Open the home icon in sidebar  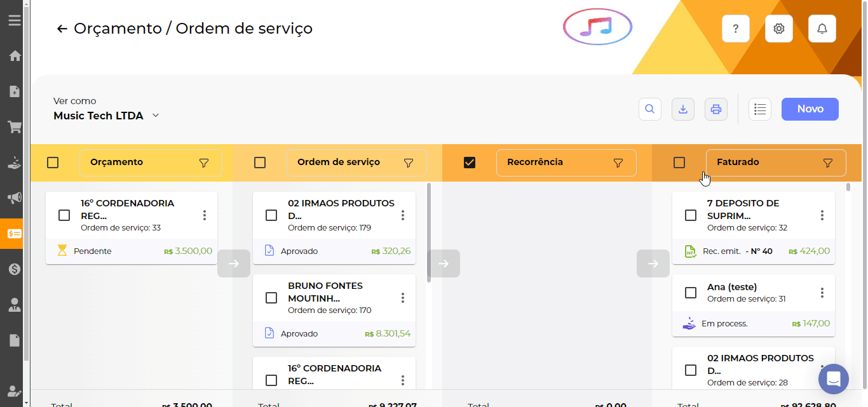click(x=14, y=56)
